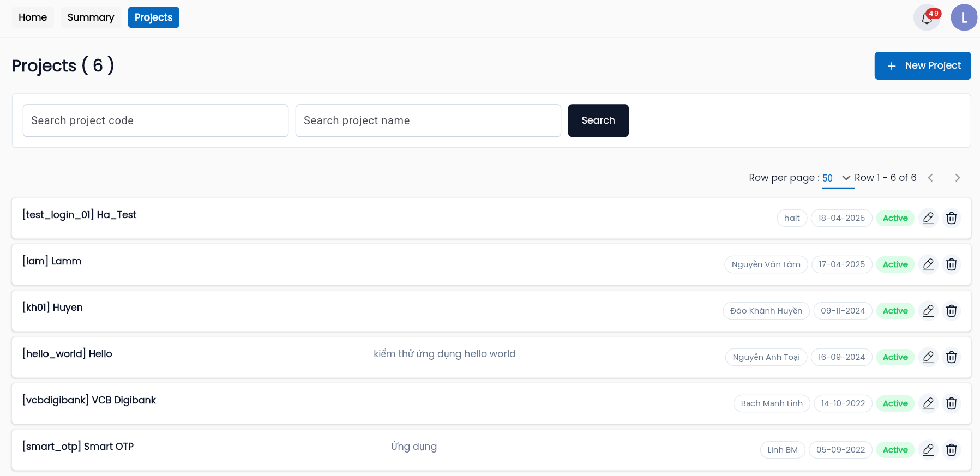Open the [test_login_01] Ha_Test project
The image size is (980, 476).
(80, 215)
